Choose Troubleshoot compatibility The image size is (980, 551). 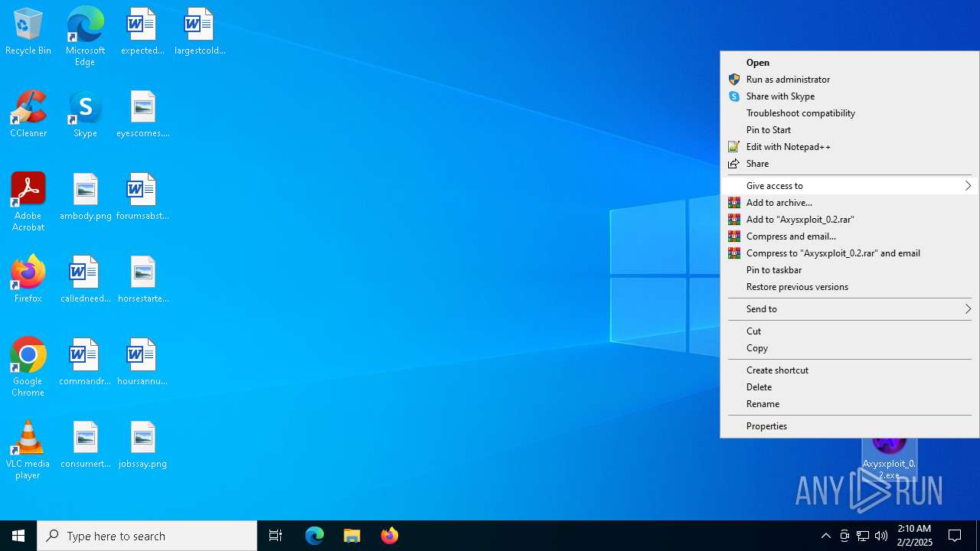850,113
